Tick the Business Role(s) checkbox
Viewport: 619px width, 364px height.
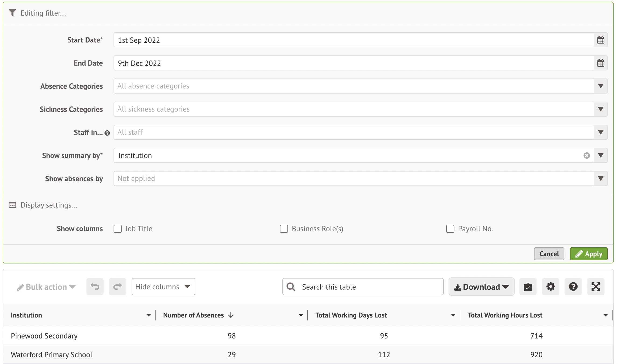284,229
